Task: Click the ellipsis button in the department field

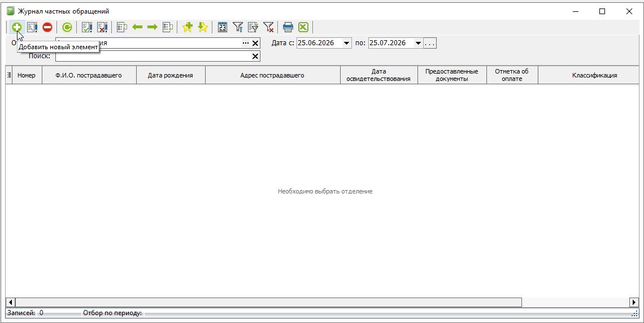Action: point(246,43)
